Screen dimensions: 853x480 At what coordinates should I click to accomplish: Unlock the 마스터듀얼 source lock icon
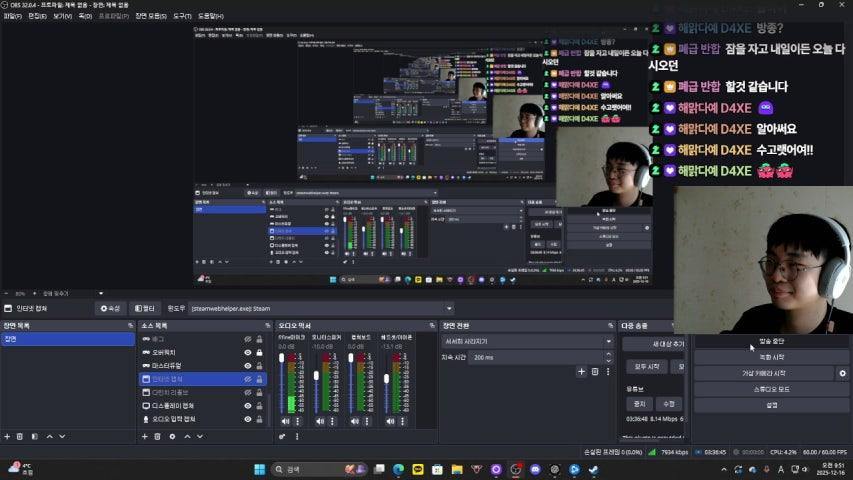pyautogui.click(x=261, y=366)
